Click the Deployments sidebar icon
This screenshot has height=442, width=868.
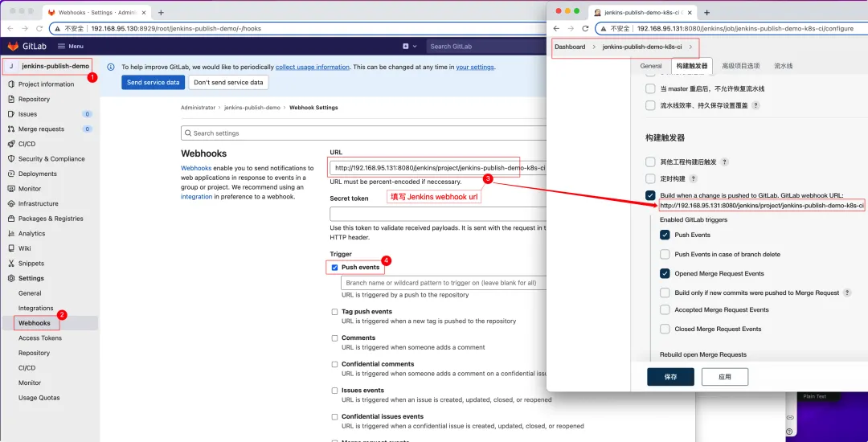[12, 174]
